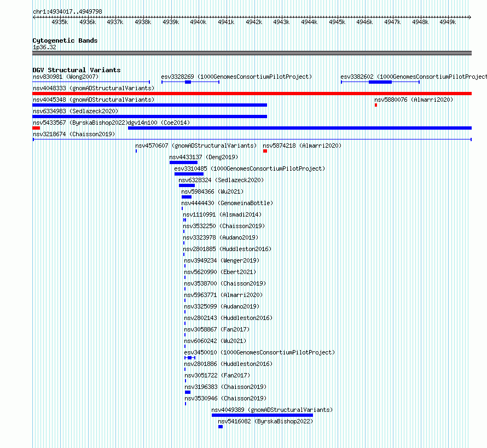Click nsv4570607 (gnomADStructuralVariants) label

[196, 146]
